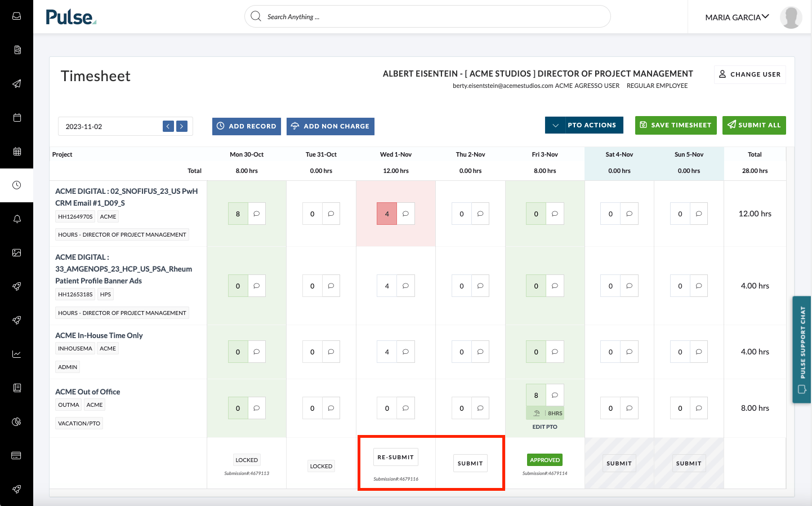Click the Add Record button
Screen dimensions: 812x506
tap(247, 126)
